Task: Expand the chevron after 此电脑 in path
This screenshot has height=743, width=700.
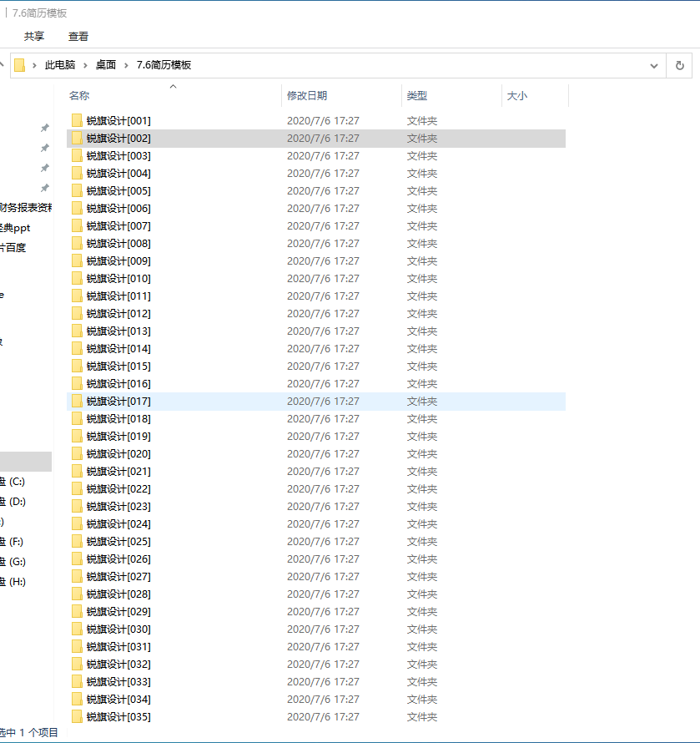Action: [85, 65]
